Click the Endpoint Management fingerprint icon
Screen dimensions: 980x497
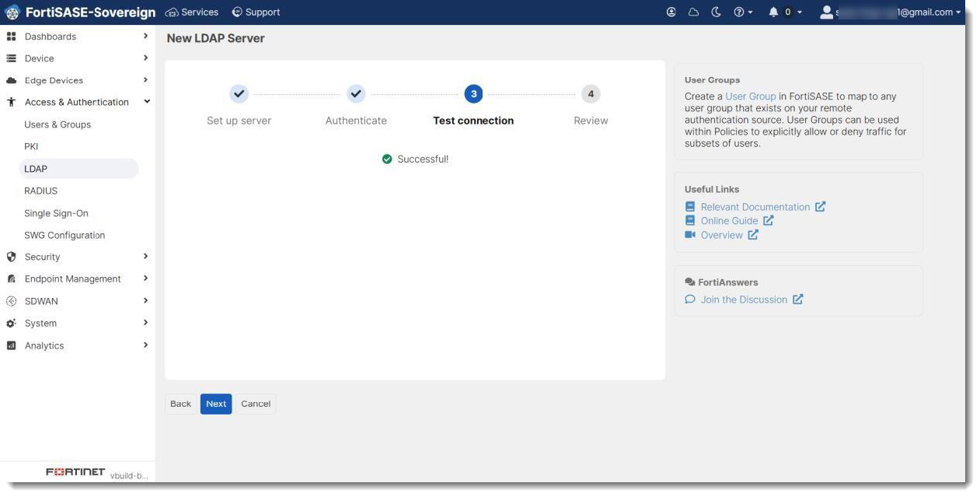coord(11,278)
